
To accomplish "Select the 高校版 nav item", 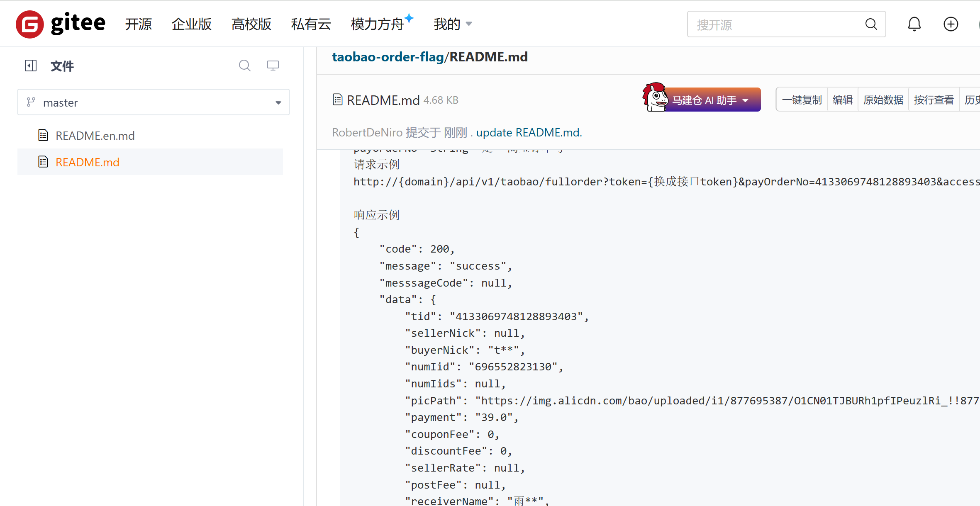I will click(251, 24).
